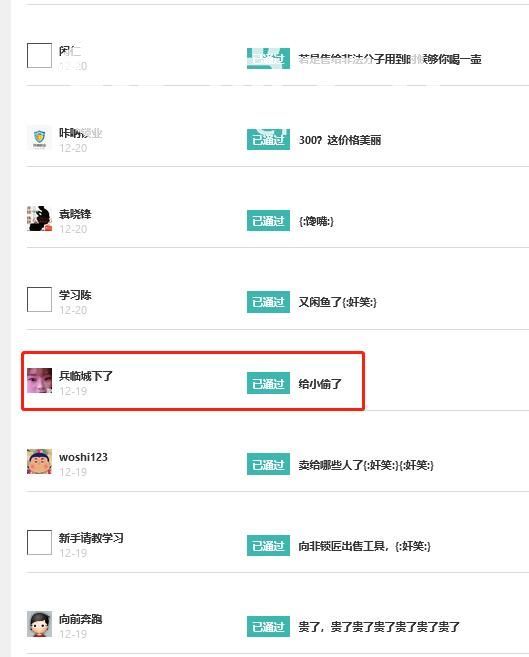Screen dimensions: 529x657
Task: Click the blank avatar beside 学习陈
Action: coord(39,299)
